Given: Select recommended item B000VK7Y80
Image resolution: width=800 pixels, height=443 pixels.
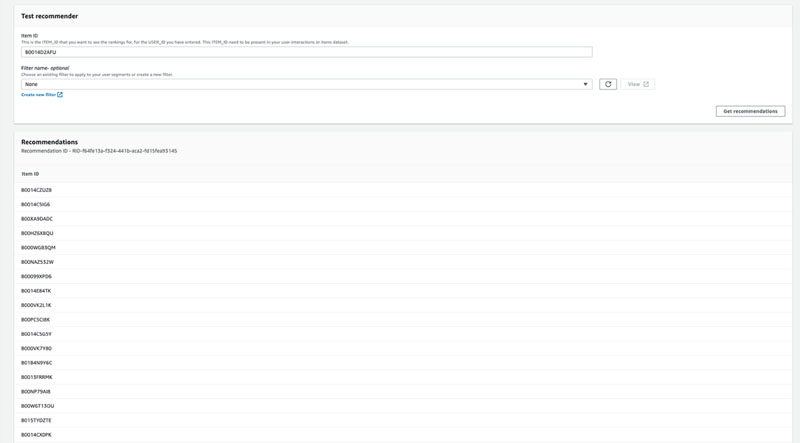Looking at the screenshot, I should click(x=36, y=348).
